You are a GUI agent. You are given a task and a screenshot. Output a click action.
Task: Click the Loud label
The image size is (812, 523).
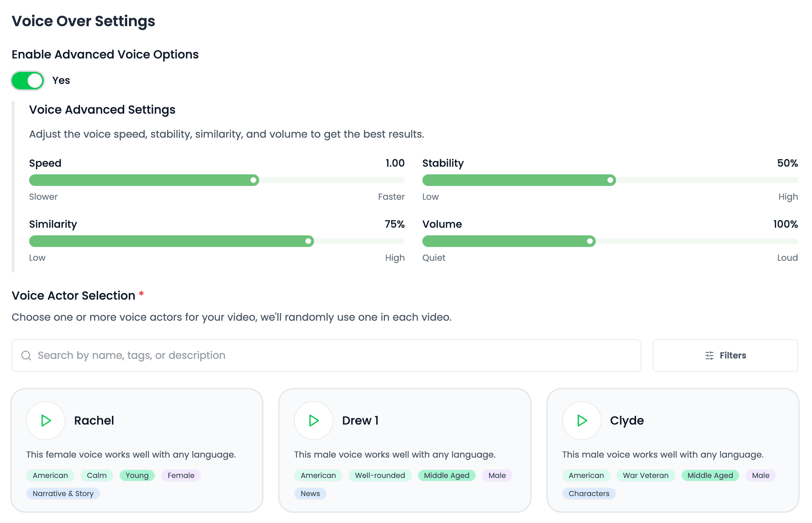coord(787,258)
